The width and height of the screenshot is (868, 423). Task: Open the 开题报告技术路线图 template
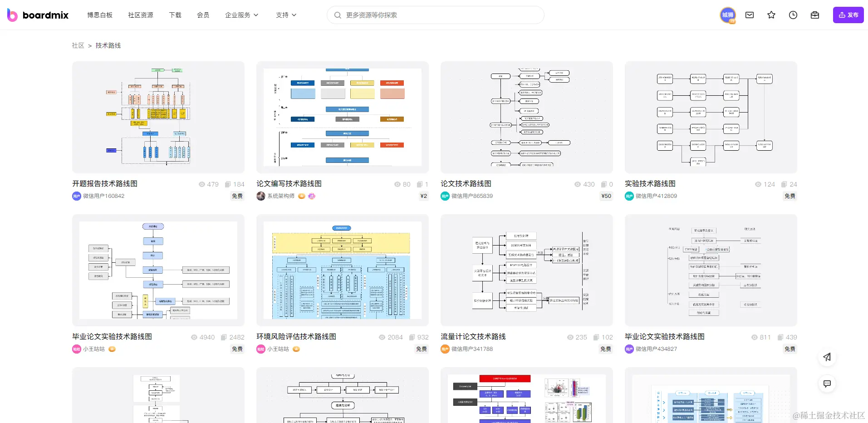[105, 183]
